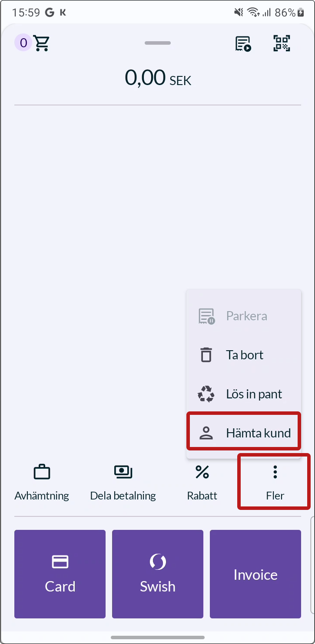
Task: Open the shopping cart icon
Action: pos(42,43)
